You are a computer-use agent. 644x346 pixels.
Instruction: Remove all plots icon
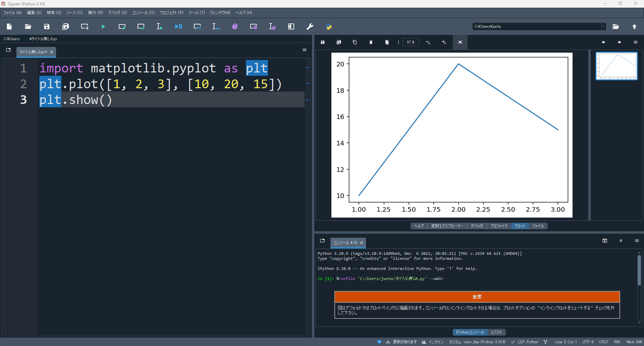387,42
